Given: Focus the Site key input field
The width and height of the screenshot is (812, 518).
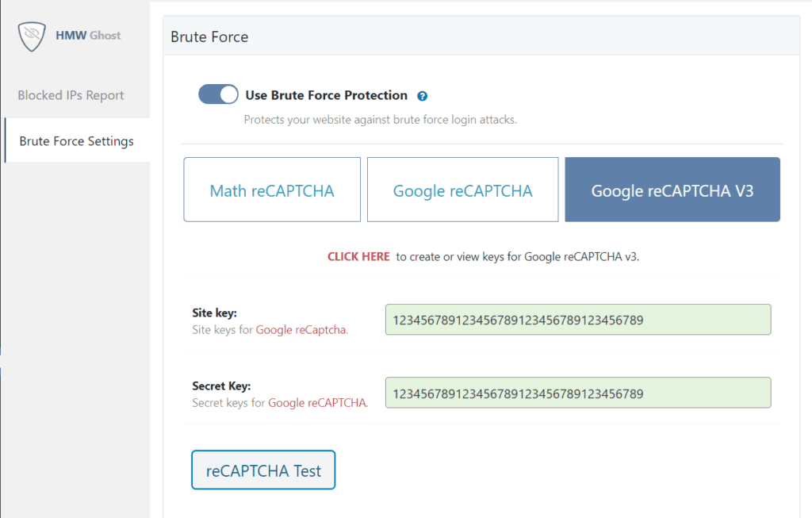Looking at the screenshot, I should tap(577, 320).
